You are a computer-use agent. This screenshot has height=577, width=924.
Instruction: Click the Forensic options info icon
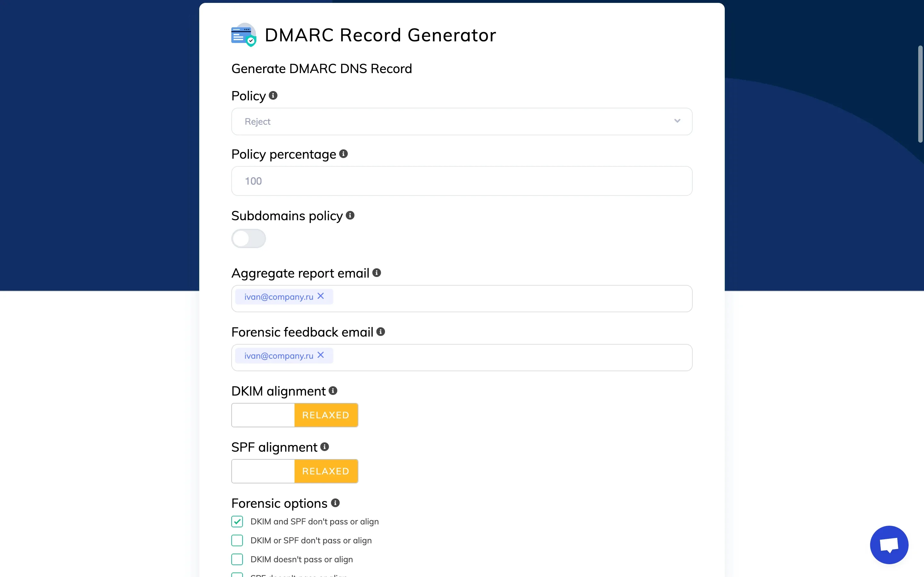(x=335, y=503)
